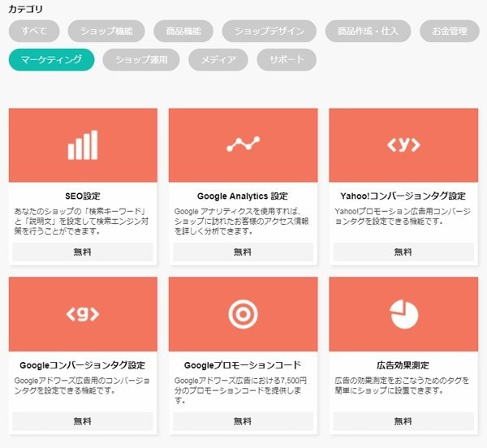The image size is (487, 448).
Task: Click the 広告効果測定 pie chart icon
Action: click(403, 314)
